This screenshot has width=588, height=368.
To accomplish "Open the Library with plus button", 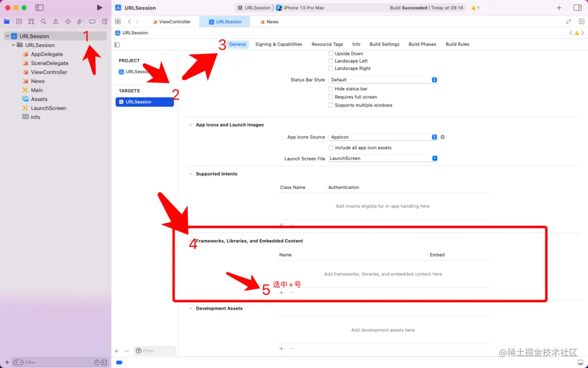I will [x=559, y=8].
